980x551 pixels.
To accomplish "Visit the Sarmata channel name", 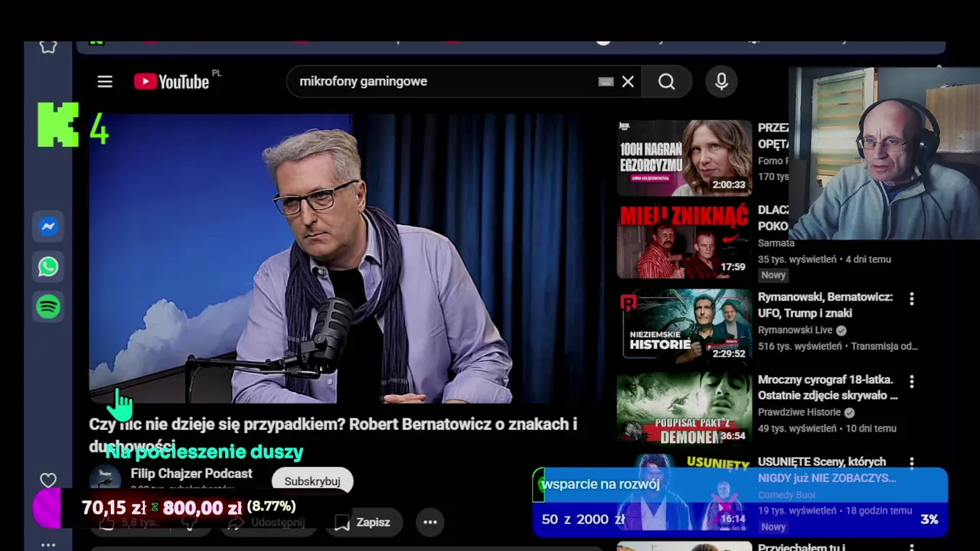I will (776, 243).
